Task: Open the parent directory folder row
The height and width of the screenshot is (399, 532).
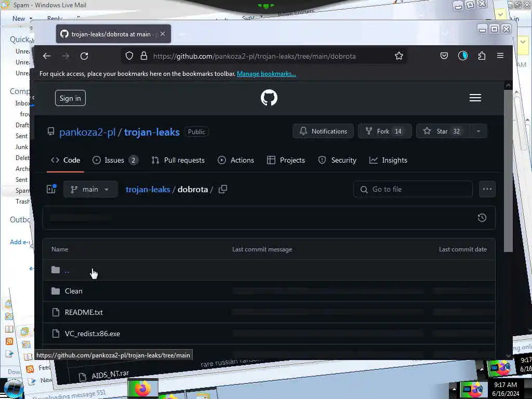Action: (269, 270)
